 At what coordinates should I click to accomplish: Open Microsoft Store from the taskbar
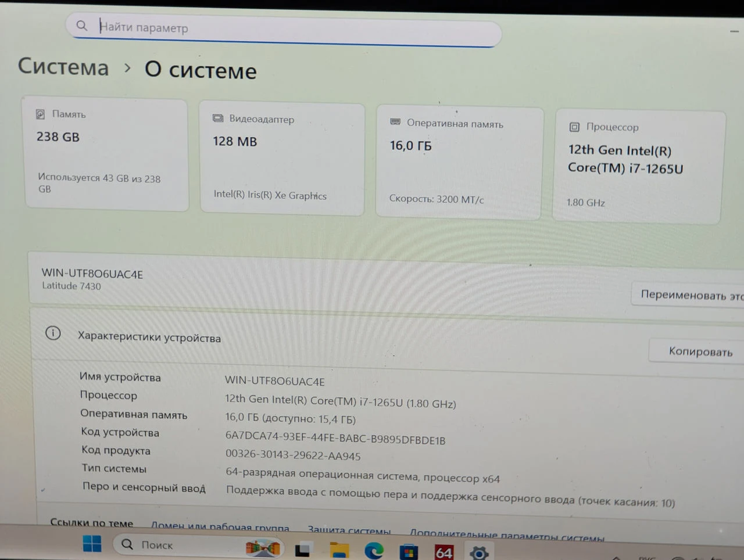[409, 552]
